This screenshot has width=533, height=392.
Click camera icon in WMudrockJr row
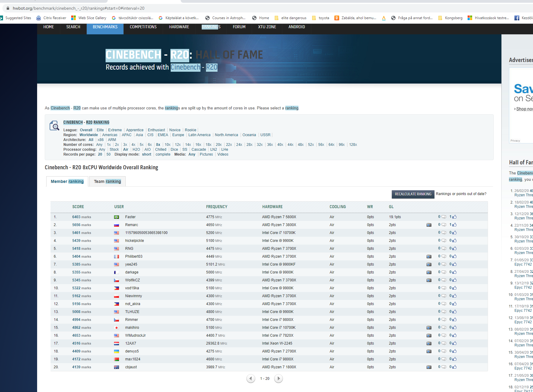(x=429, y=335)
